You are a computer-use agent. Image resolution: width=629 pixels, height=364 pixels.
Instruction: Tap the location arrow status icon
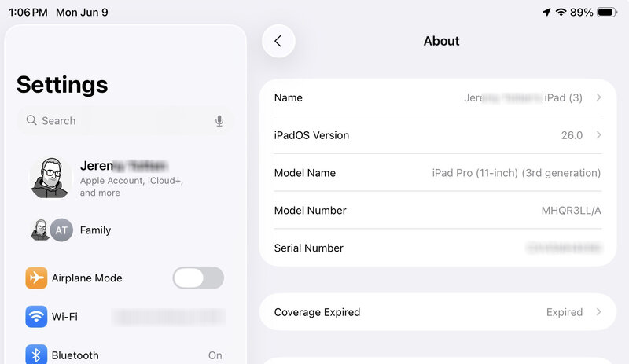coord(546,13)
